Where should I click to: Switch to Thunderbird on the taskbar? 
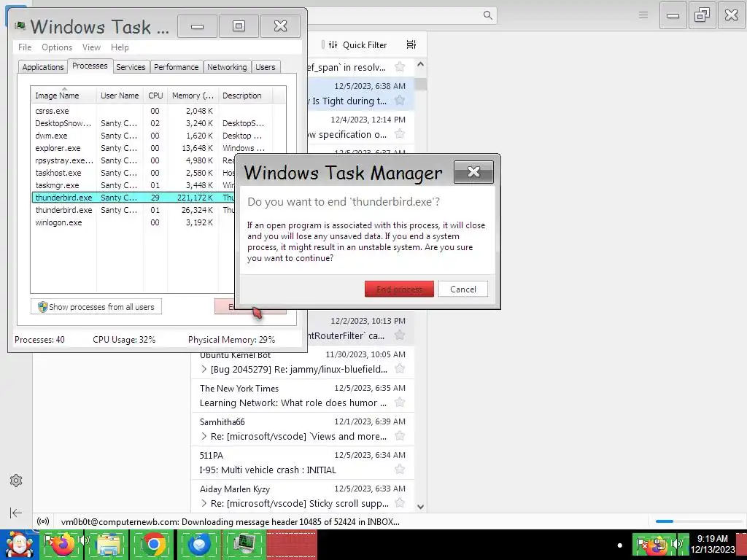point(199,545)
